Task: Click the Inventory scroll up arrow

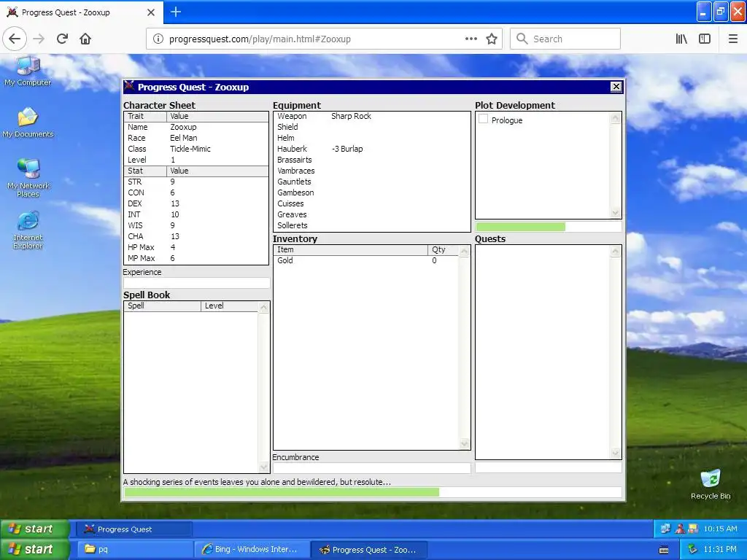Action: click(x=465, y=252)
